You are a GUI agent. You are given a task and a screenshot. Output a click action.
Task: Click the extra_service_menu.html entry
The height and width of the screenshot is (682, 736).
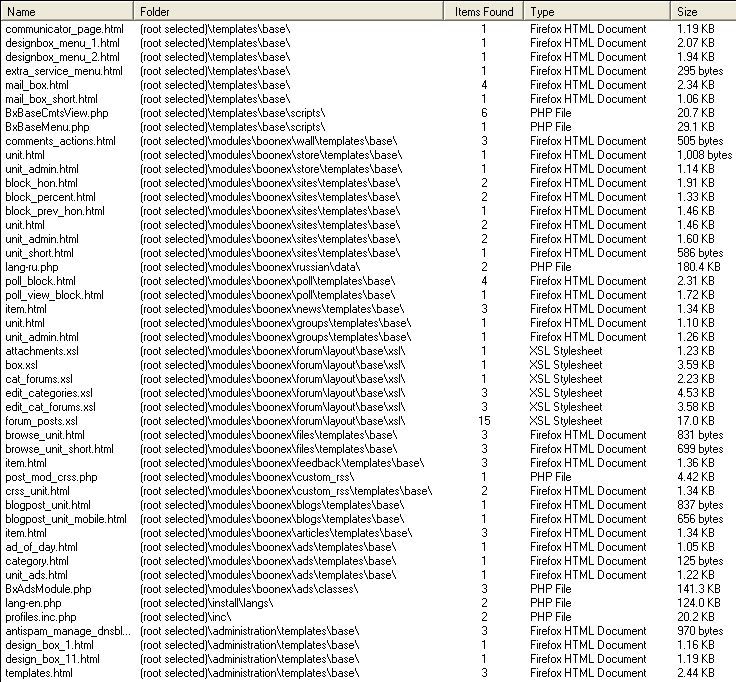(x=63, y=71)
